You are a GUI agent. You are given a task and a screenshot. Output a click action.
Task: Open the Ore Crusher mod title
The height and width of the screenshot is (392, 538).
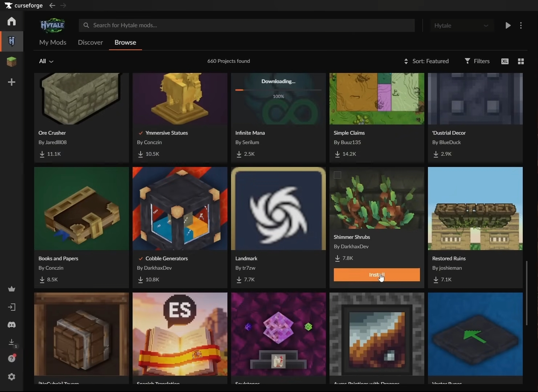tap(52, 133)
